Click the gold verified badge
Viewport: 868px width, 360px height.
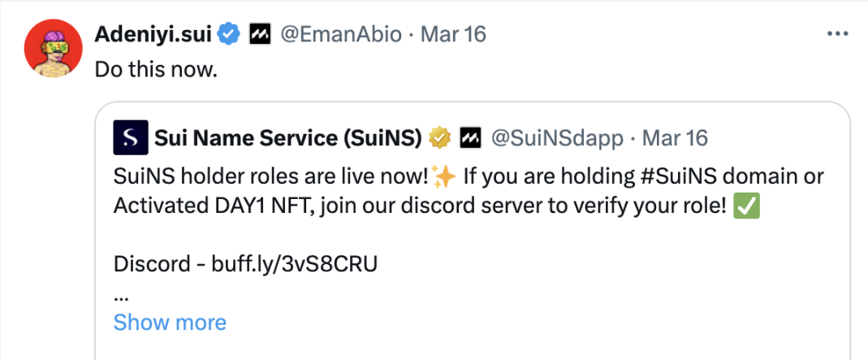440,137
